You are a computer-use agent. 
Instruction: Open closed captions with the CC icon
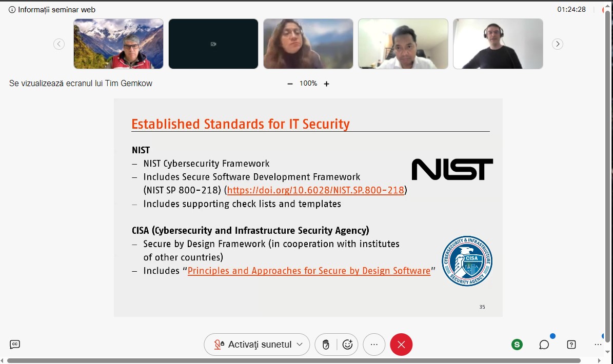15,345
